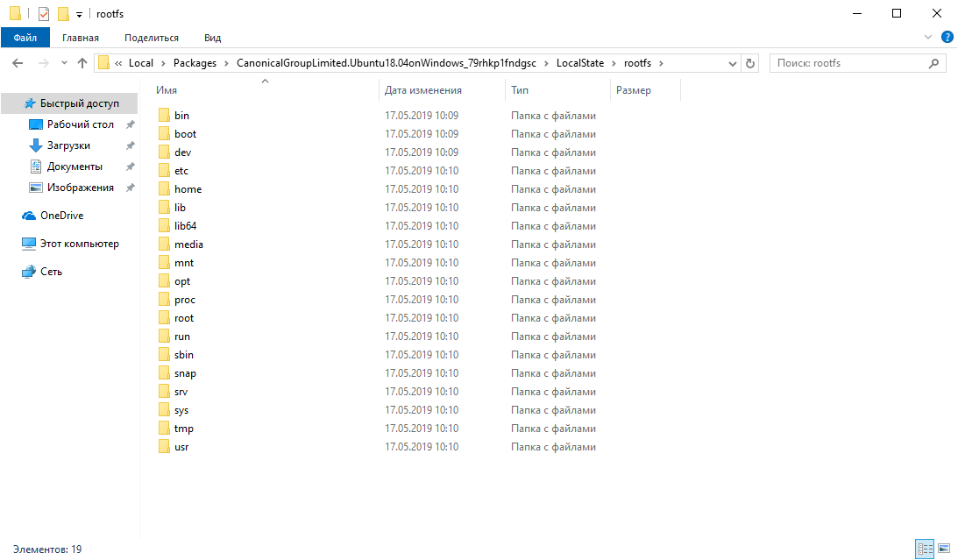958x560 pixels.
Task: Click the pin icon next to Документы
Action: pyautogui.click(x=130, y=167)
